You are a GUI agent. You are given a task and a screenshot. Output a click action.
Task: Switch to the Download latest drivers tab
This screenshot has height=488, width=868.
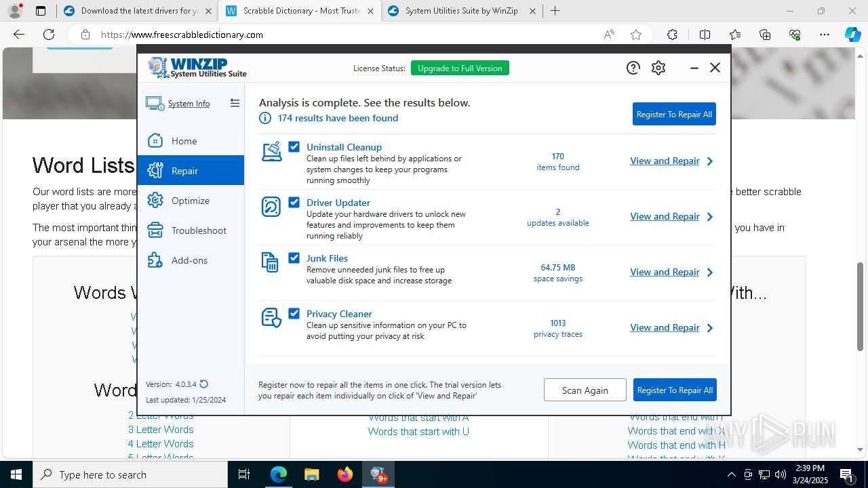136,11
